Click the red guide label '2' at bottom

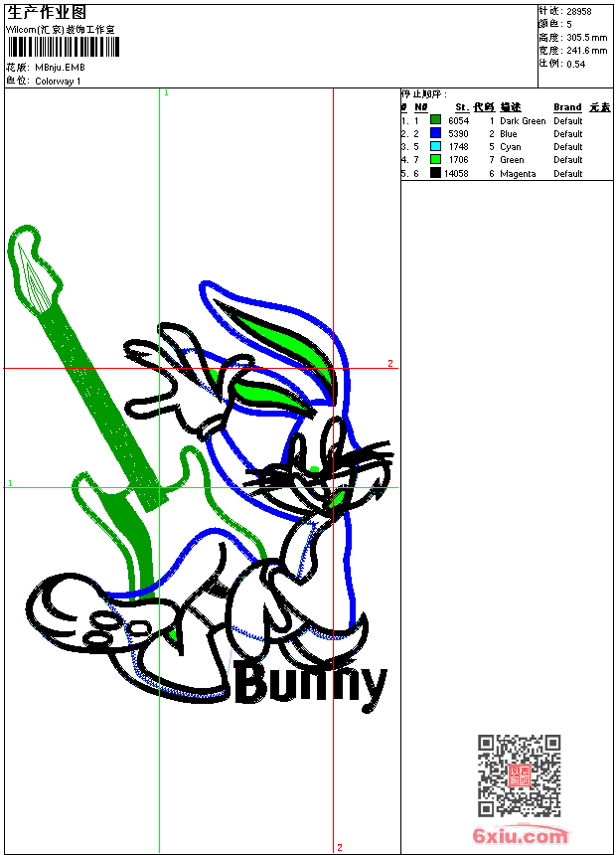click(x=340, y=847)
